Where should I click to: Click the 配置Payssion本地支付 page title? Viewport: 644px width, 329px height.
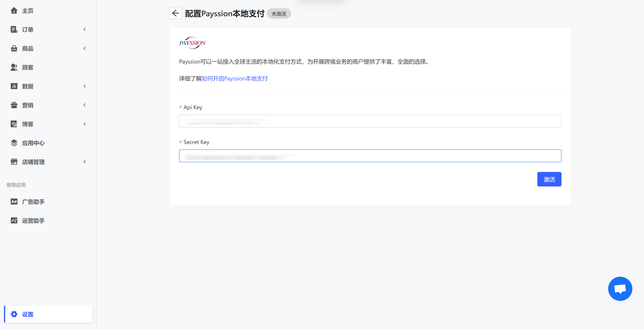coord(225,13)
